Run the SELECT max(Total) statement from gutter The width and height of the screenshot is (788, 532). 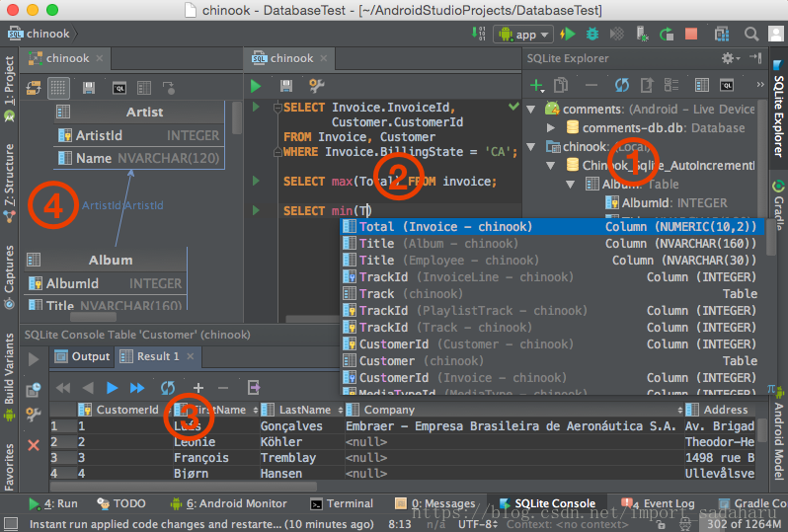pyautogui.click(x=256, y=181)
